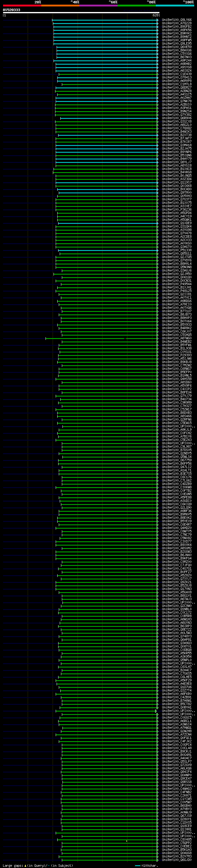Select hit label UniRef100_Q7NK78

pos(176,101)
